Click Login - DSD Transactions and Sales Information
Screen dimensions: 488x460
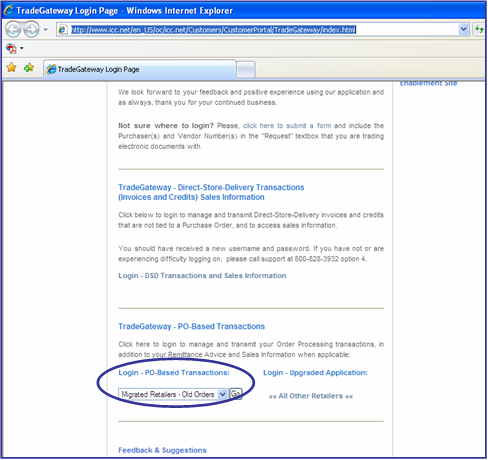[x=202, y=276]
